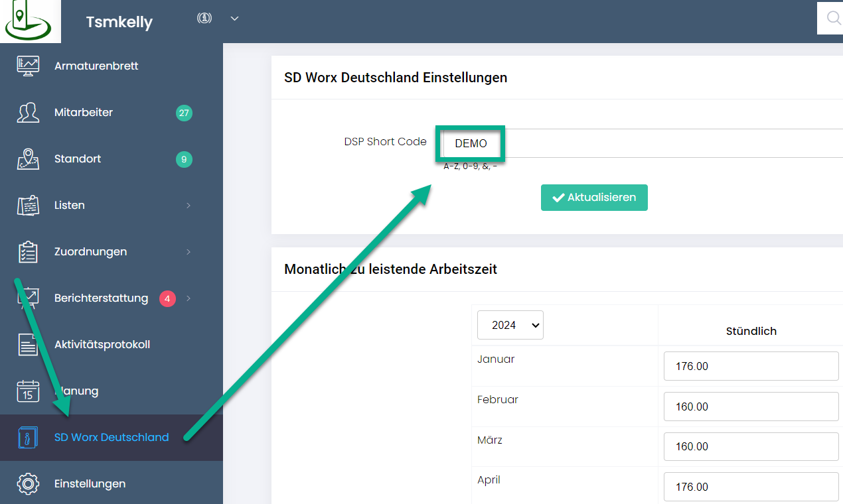Expand the Zuordnungen submenu chevron
The height and width of the screenshot is (504, 843).
click(x=189, y=252)
